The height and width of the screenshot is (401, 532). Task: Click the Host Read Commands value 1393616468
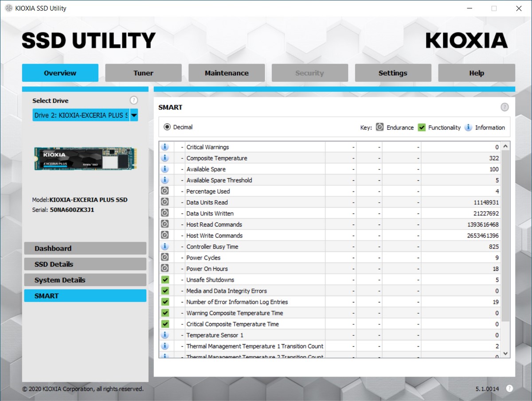pos(483,225)
